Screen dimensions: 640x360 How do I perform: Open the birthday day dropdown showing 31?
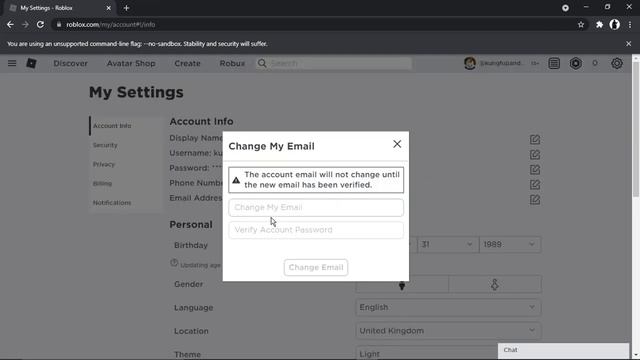447,244
